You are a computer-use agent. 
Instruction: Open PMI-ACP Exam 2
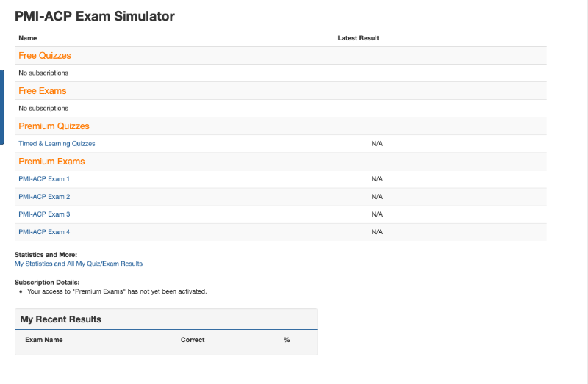[x=44, y=197]
